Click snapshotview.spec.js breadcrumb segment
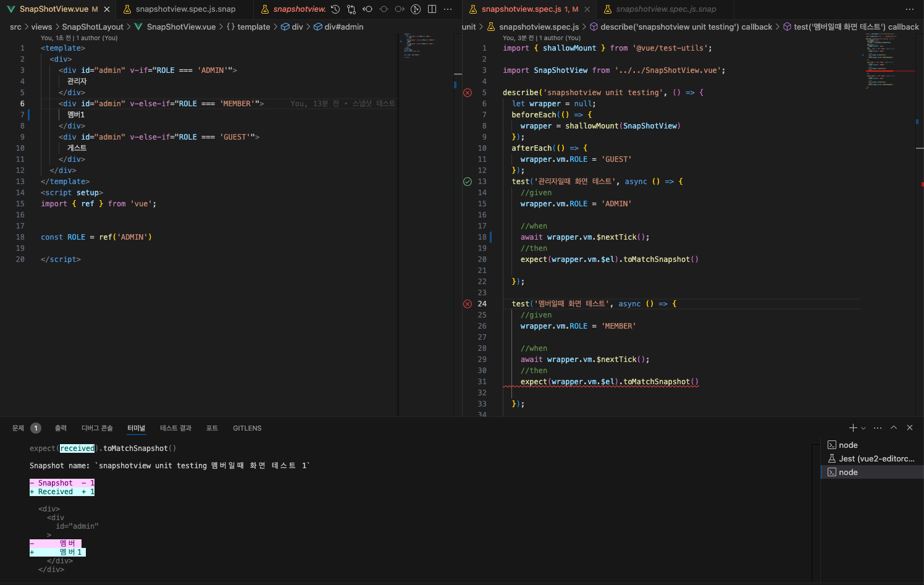The width and height of the screenshot is (924, 585). tap(534, 27)
